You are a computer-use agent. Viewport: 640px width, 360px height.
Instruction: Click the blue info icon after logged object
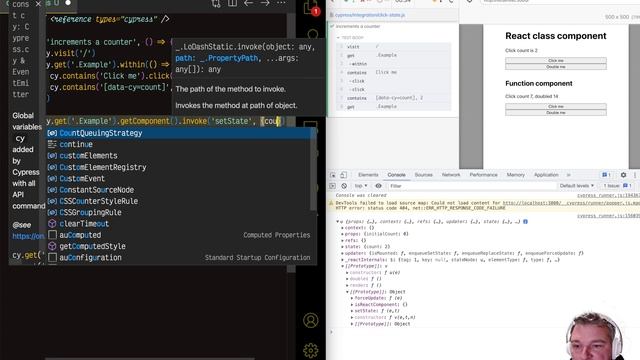tap(525, 222)
